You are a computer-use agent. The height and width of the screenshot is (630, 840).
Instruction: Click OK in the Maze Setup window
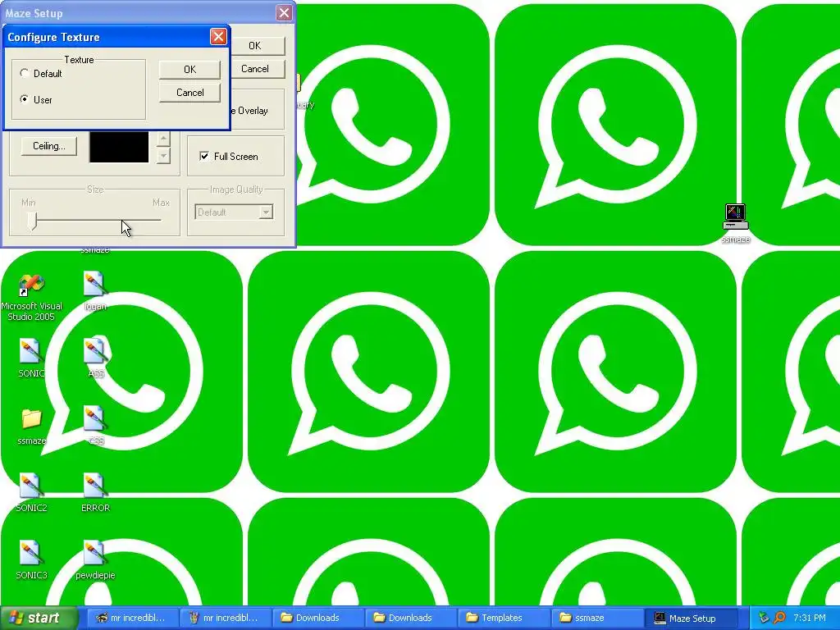tap(255, 46)
